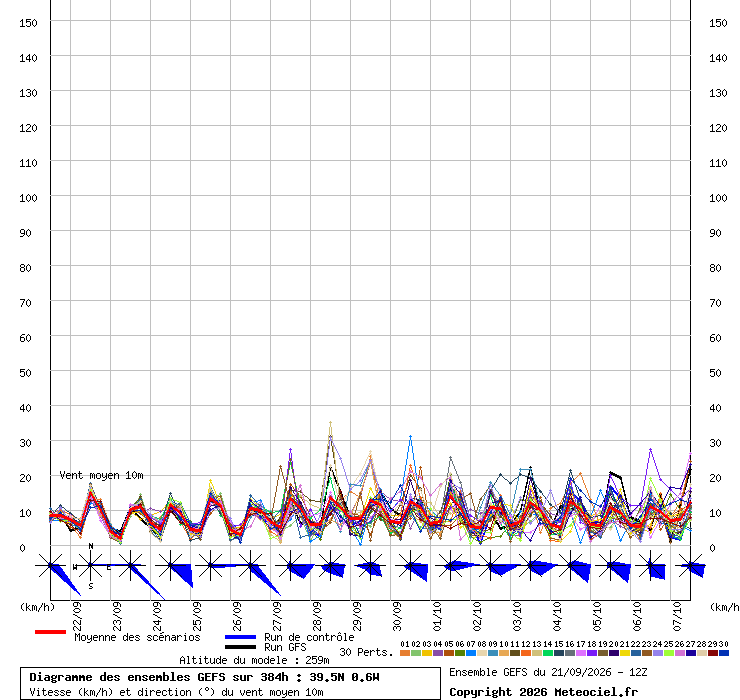This screenshot has height=700, width=740.
Task: Click the black 'Run GFS' legend line
Action: [x=240, y=647]
